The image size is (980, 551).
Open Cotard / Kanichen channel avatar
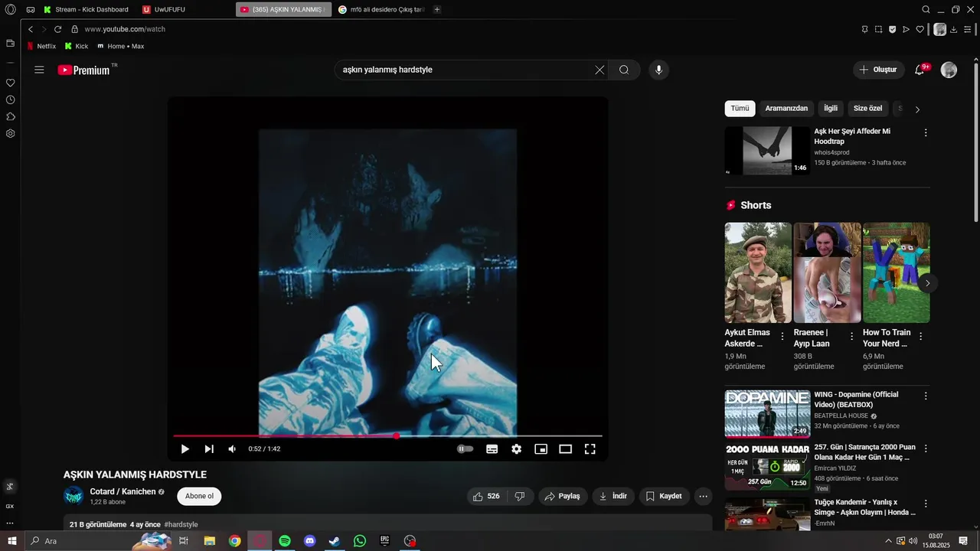point(73,496)
